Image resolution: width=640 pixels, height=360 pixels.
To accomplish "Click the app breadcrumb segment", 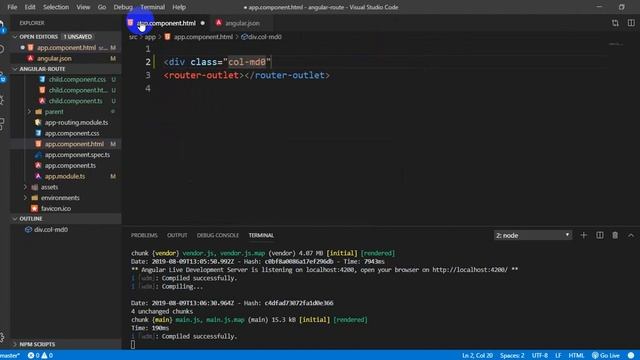I will (150, 37).
